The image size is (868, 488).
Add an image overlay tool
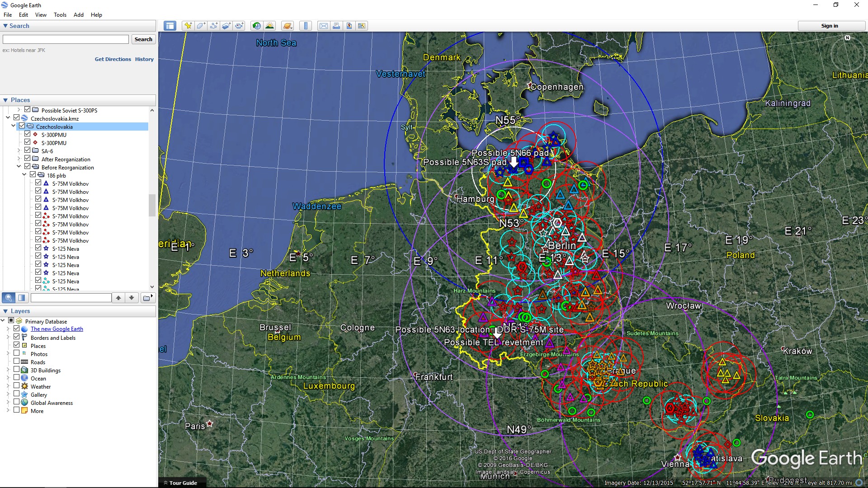[x=226, y=26]
